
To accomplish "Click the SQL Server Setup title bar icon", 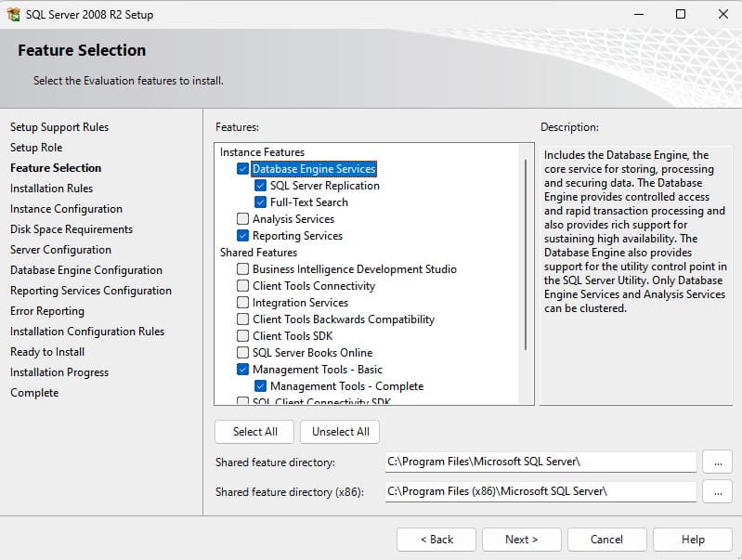I will click(14, 15).
